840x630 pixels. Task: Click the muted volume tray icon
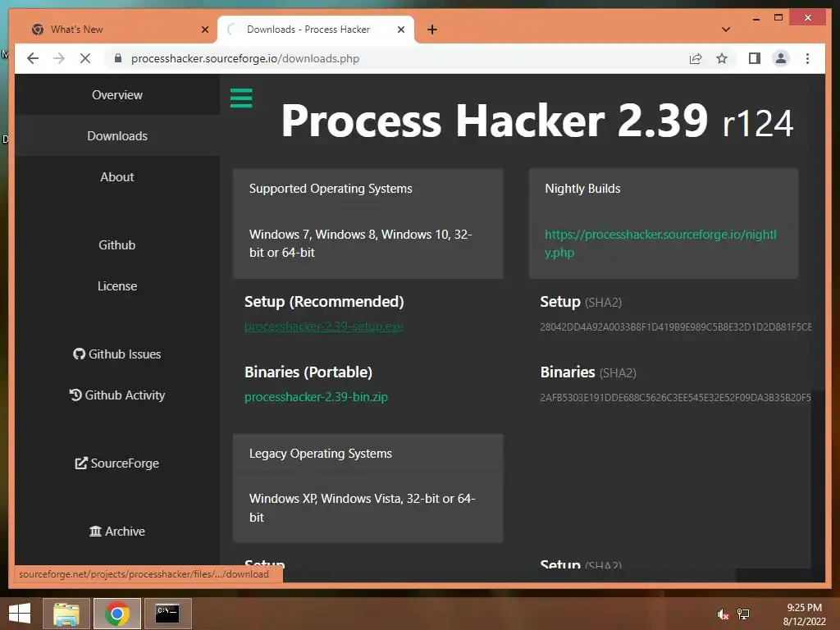[723, 614]
